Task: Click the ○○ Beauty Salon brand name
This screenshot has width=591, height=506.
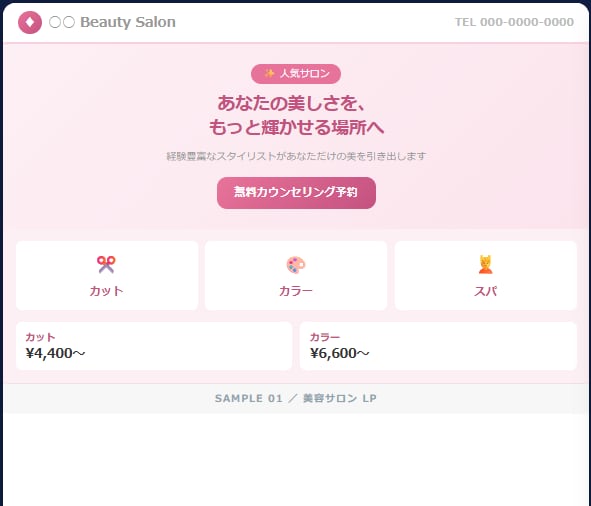Action: pyautogui.click(x=112, y=22)
